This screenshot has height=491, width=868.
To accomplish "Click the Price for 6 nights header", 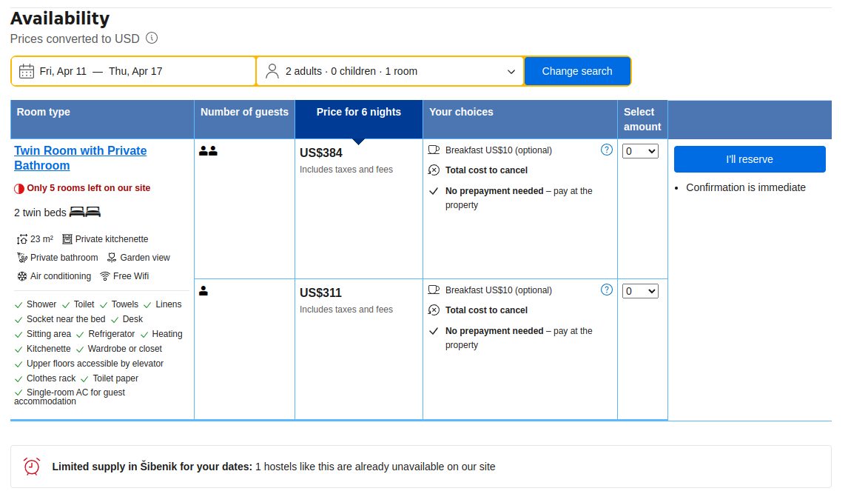I will tap(358, 112).
